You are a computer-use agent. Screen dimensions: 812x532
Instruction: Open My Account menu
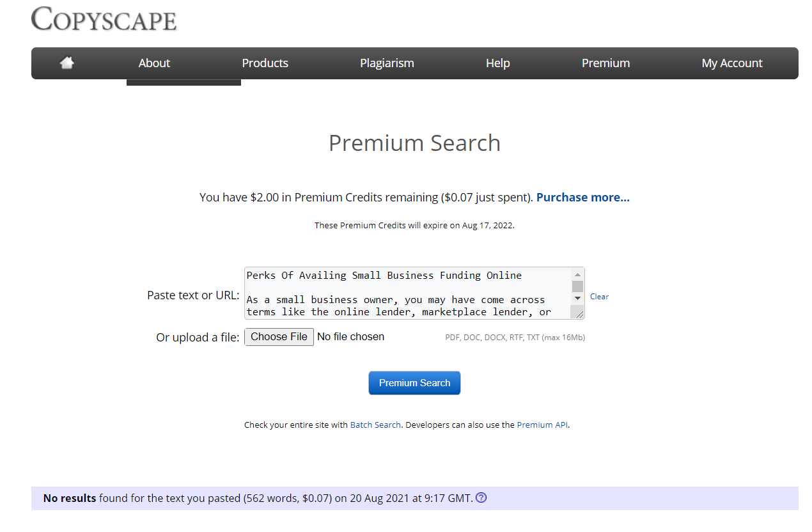click(732, 63)
